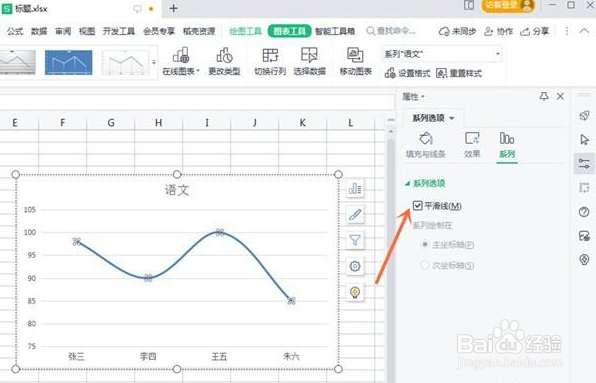
Task: Click the vertical scrollbar of the sheet
Action: (x=391, y=255)
